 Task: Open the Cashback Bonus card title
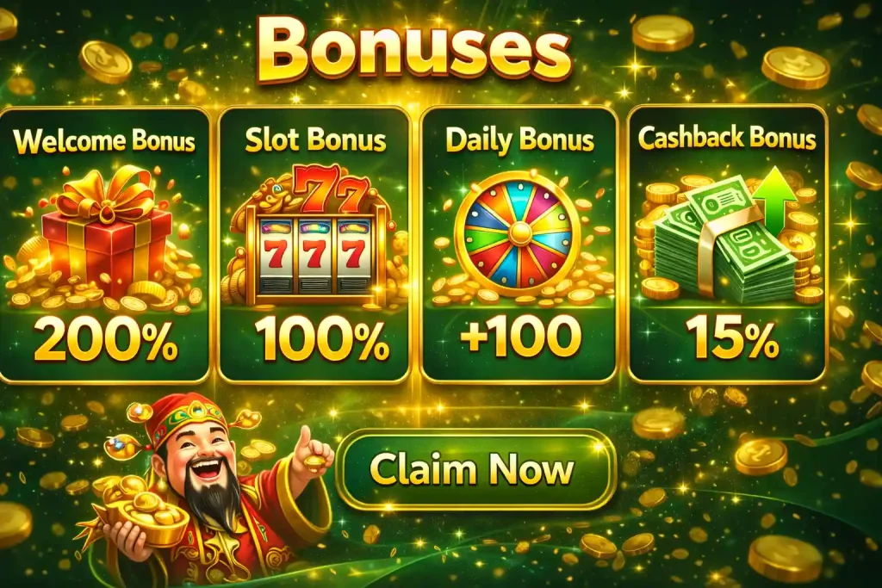727,138
